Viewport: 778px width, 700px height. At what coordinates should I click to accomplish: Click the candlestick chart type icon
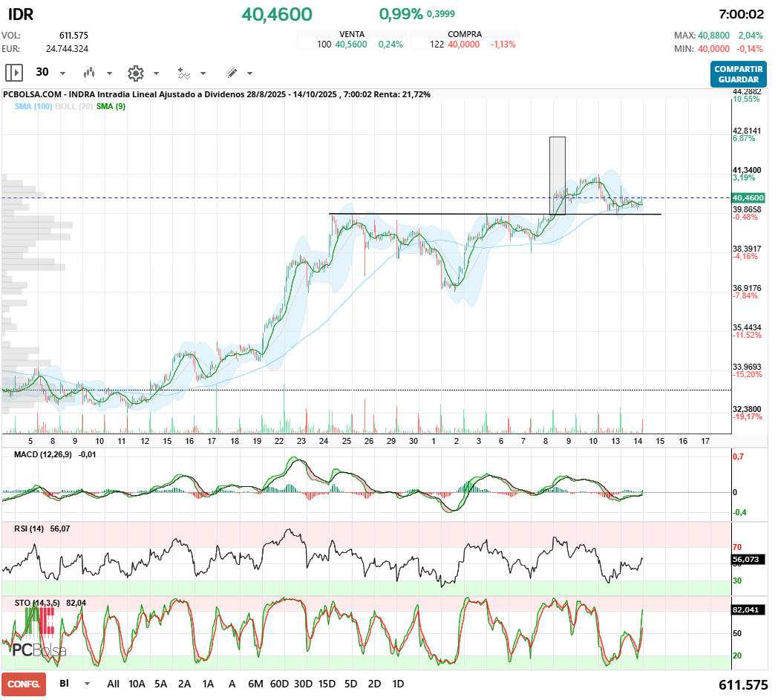[x=89, y=73]
